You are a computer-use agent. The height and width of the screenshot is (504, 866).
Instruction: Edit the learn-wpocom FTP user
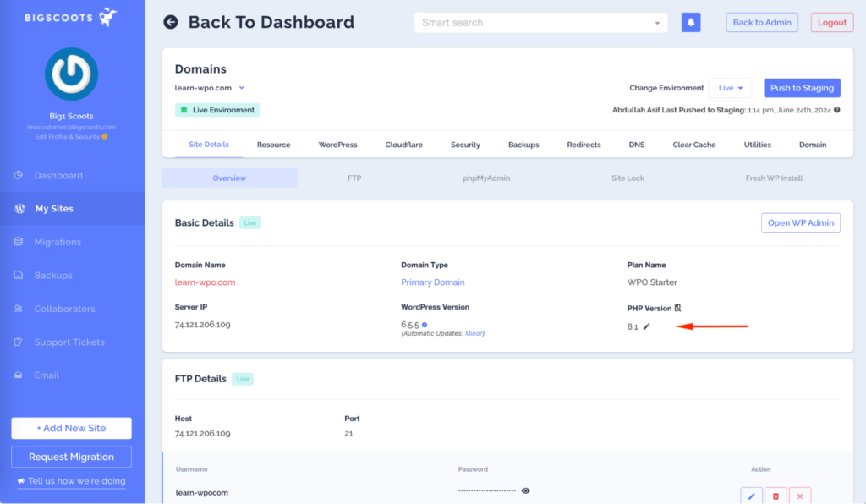point(751,496)
